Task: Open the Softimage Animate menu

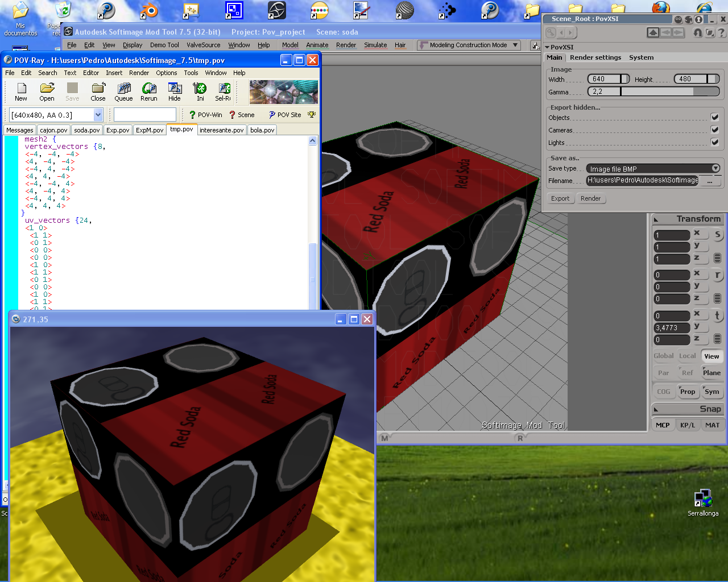Action: pyautogui.click(x=317, y=45)
